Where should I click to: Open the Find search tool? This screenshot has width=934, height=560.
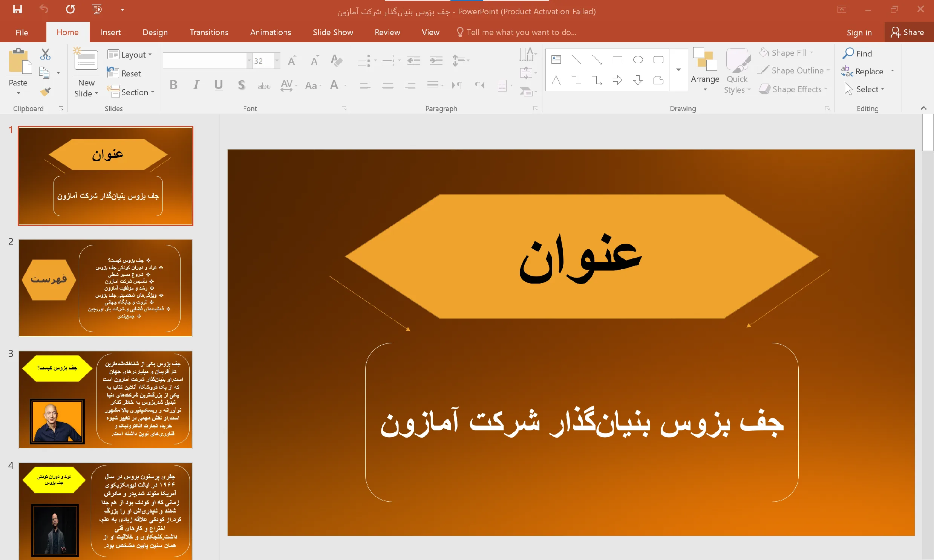(x=857, y=53)
